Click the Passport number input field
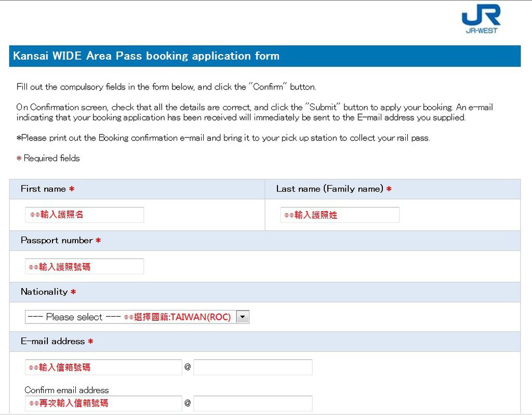Image resolution: width=532 pixels, height=415 pixels. coord(84,266)
